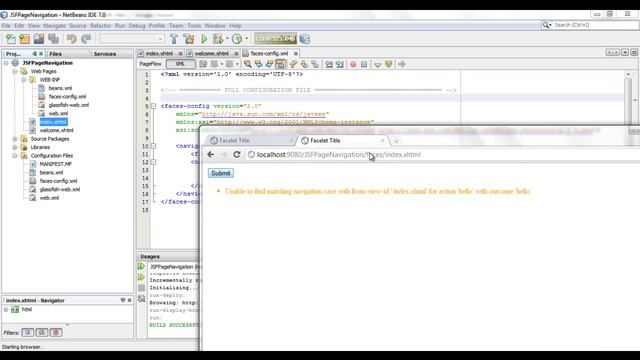Open the Debug Project dropdown arrow

tap(227, 39)
